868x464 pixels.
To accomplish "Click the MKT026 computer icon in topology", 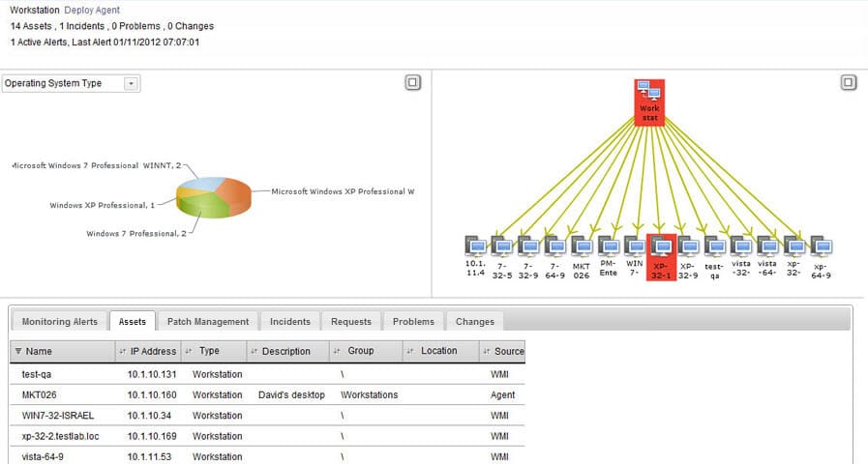I will [x=581, y=246].
